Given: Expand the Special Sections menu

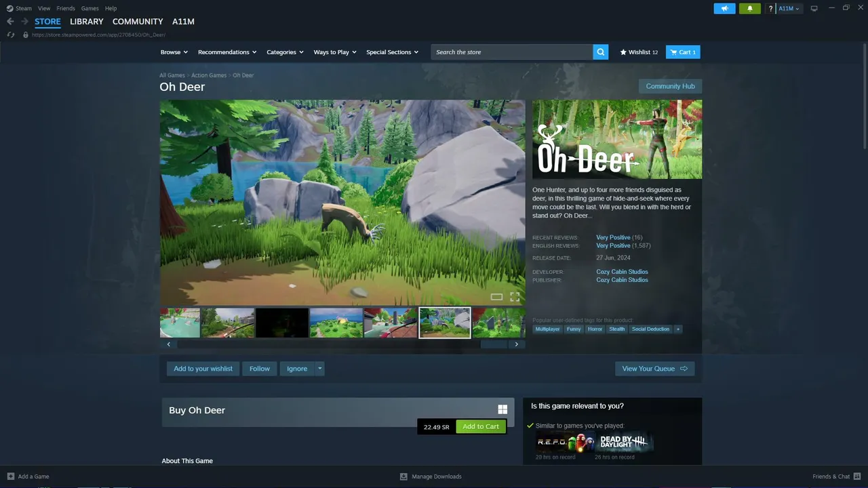Looking at the screenshot, I should pos(392,52).
